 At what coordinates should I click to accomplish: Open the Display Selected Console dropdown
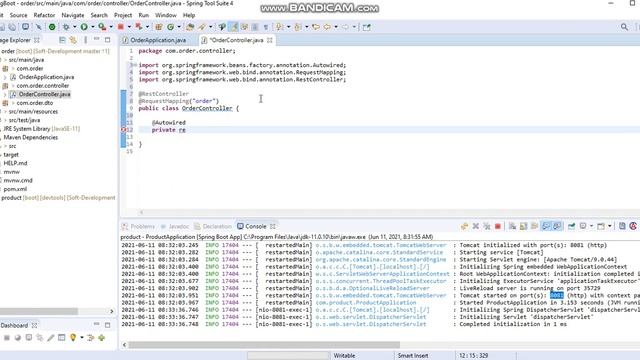[x=591, y=226]
